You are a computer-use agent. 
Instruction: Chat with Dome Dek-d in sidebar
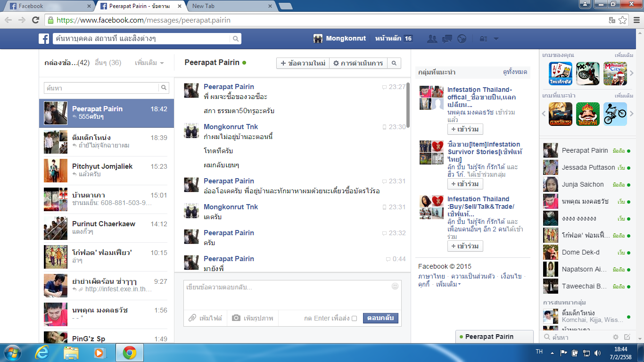pyautogui.click(x=587, y=252)
